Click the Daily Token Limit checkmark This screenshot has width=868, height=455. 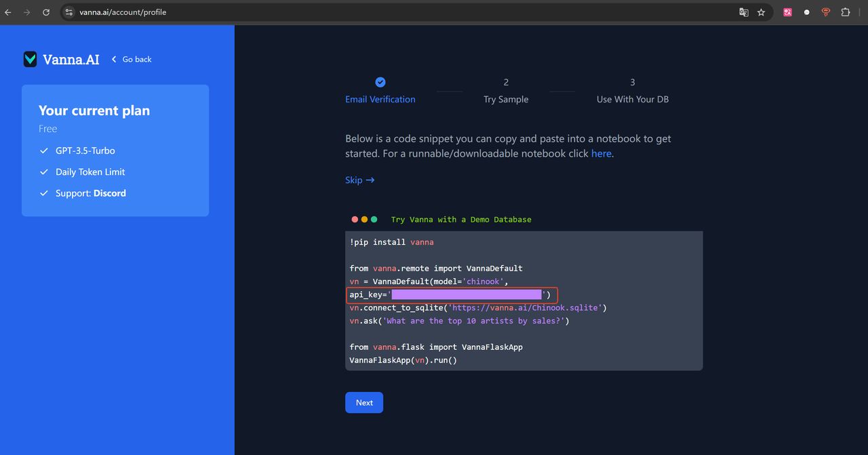coord(44,172)
